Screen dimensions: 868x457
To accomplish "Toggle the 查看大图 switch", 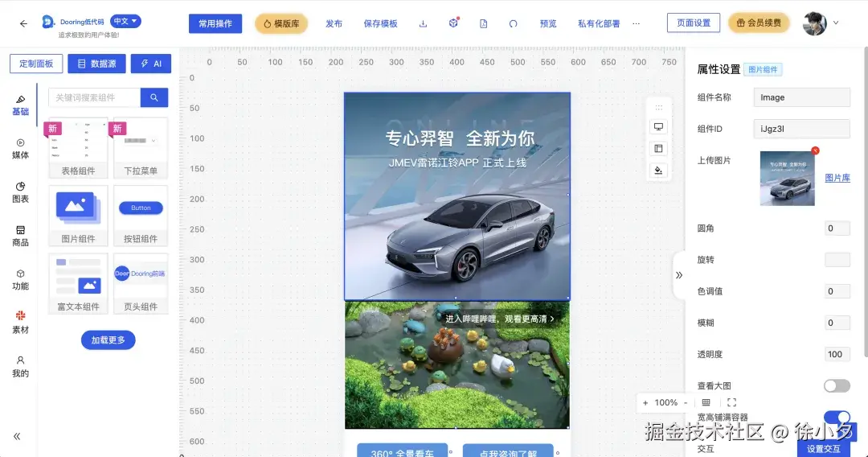I will [837, 385].
